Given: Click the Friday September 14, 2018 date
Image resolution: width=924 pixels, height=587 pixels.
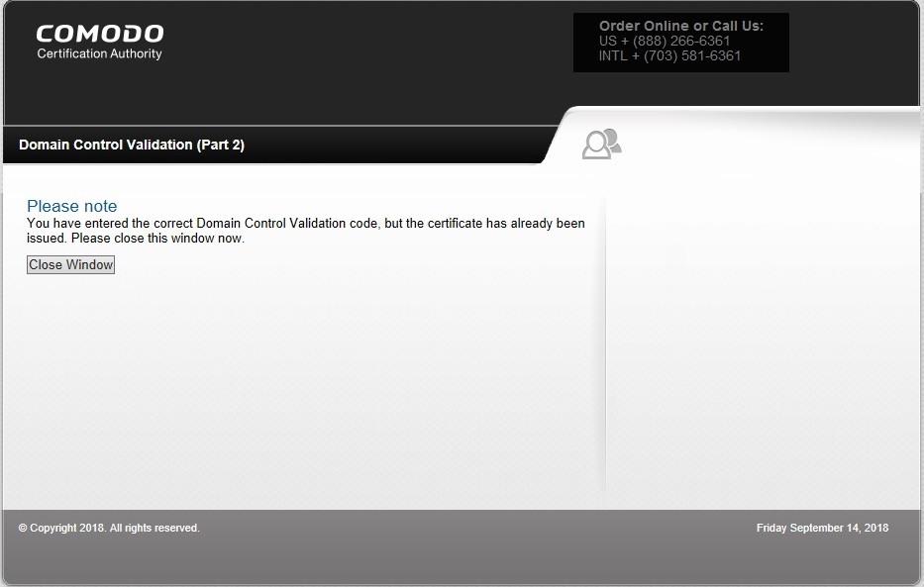Looking at the screenshot, I should coord(822,529).
